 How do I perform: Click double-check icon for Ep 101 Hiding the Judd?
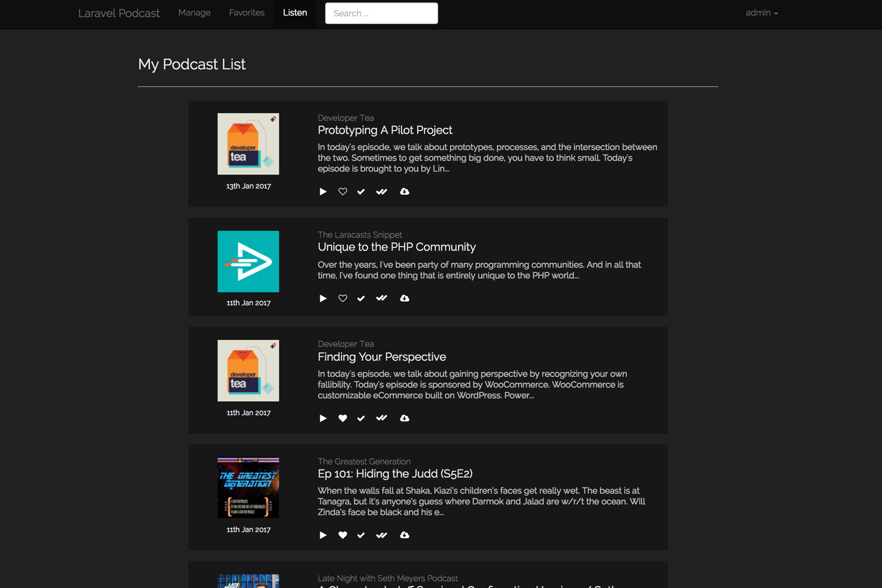(382, 535)
